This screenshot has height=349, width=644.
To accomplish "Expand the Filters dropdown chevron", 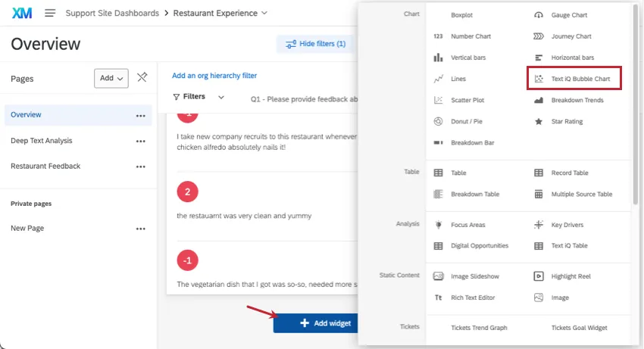I will pos(221,97).
